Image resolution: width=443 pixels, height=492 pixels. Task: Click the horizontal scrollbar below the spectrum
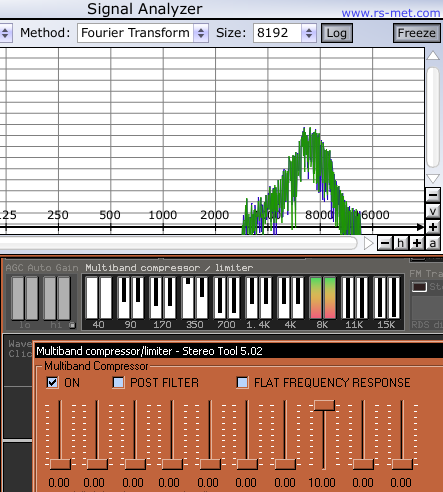pyautogui.click(x=178, y=243)
